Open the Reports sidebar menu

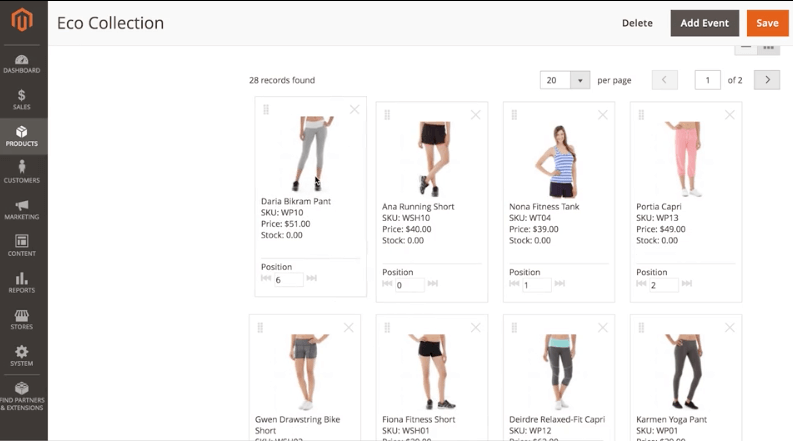tap(22, 283)
